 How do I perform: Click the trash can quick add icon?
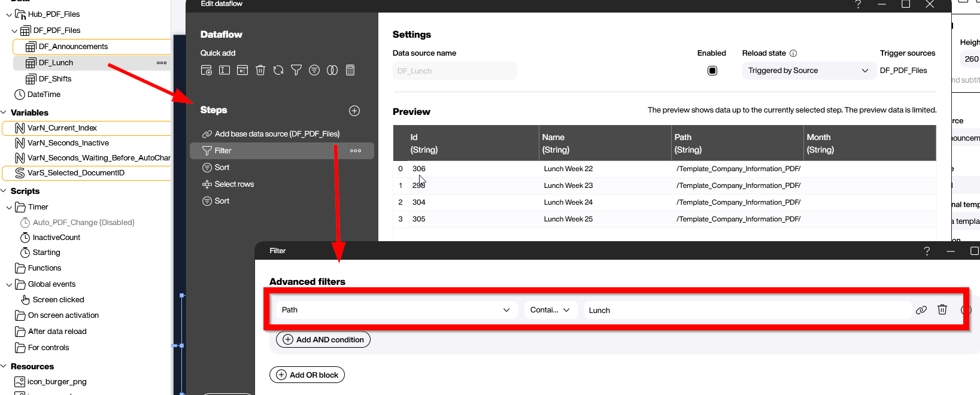[x=260, y=70]
